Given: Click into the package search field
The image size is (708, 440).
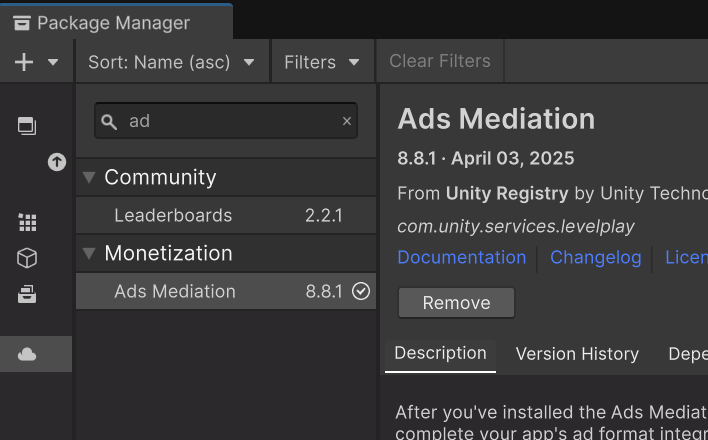Looking at the screenshot, I should click(226, 121).
